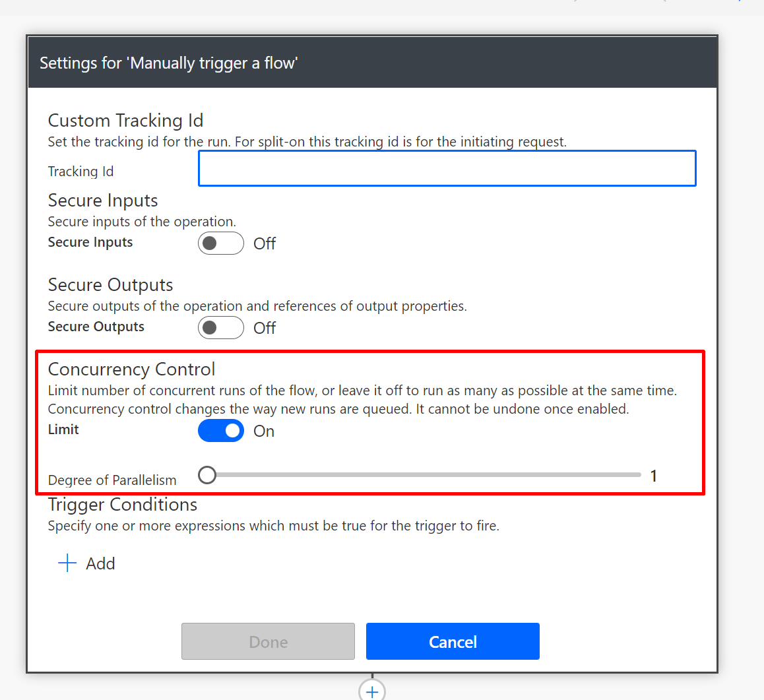Viewport: 764px width, 700px height.
Task: Click the 'Concurrency Control' heading
Action: pos(131,369)
